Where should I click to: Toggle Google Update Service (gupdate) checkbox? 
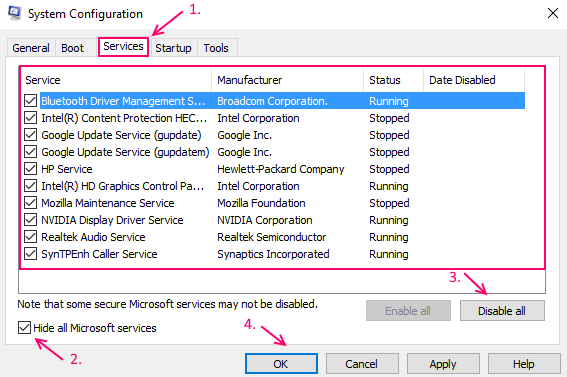[x=30, y=134]
